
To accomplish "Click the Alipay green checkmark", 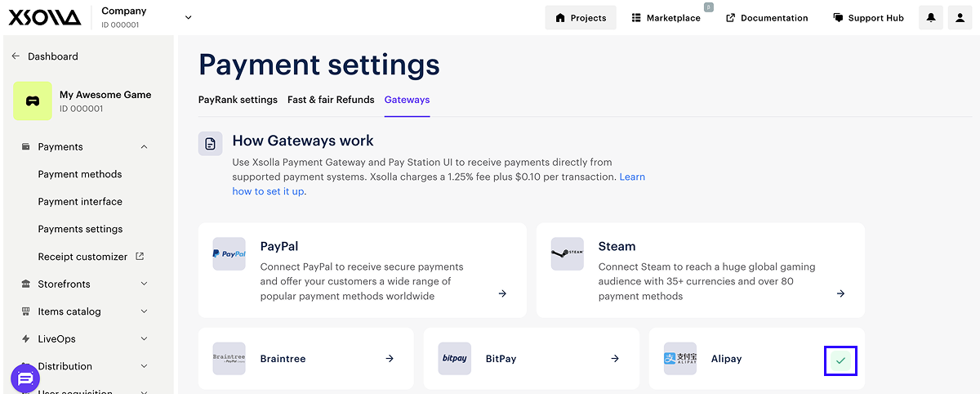I will point(840,360).
